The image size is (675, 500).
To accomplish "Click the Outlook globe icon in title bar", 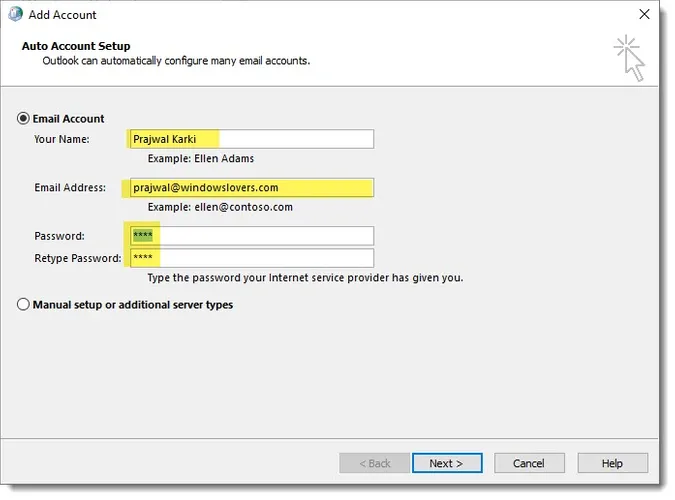I will click(16, 14).
